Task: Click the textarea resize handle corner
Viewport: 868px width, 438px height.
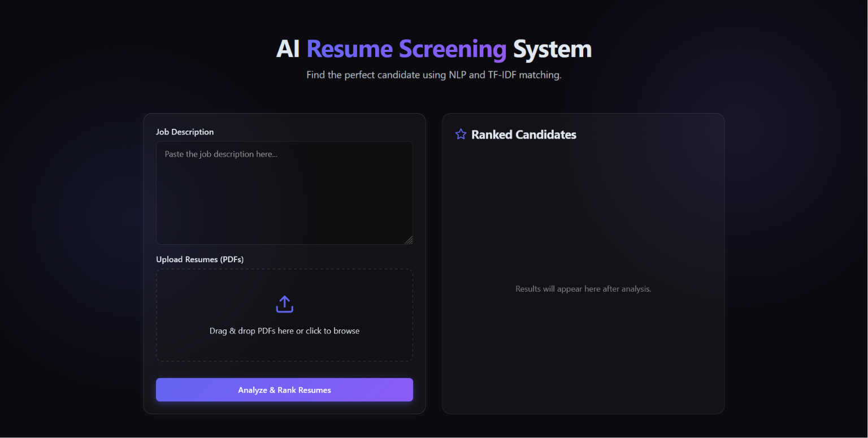Action: point(409,240)
